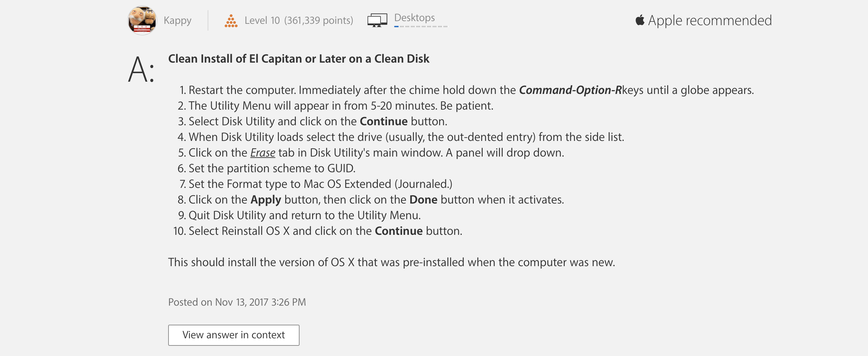Viewport: 868px width, 356px height.
Task: Click the 361,339 points text
Action: tap(319, 20)
